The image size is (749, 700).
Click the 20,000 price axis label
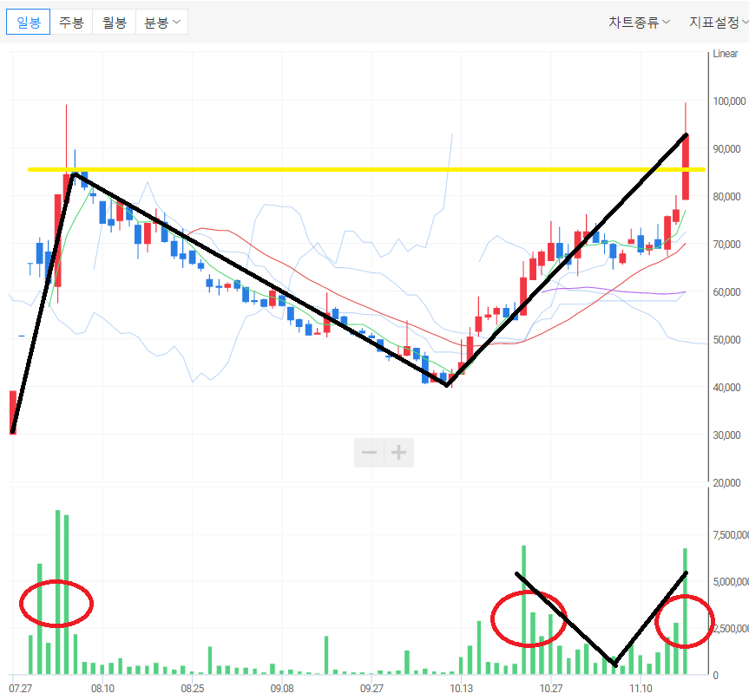726,483
